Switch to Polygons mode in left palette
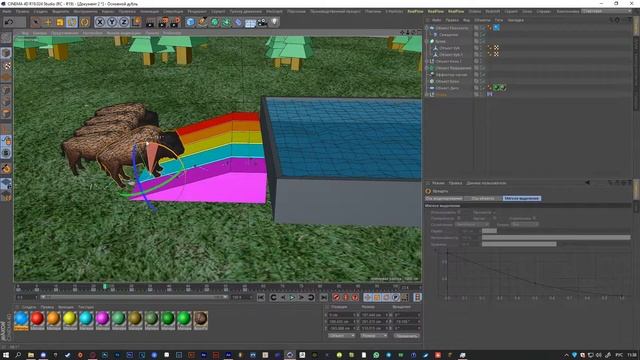The width and height of the screenshot is (640, 360). (x=6, y=113)
